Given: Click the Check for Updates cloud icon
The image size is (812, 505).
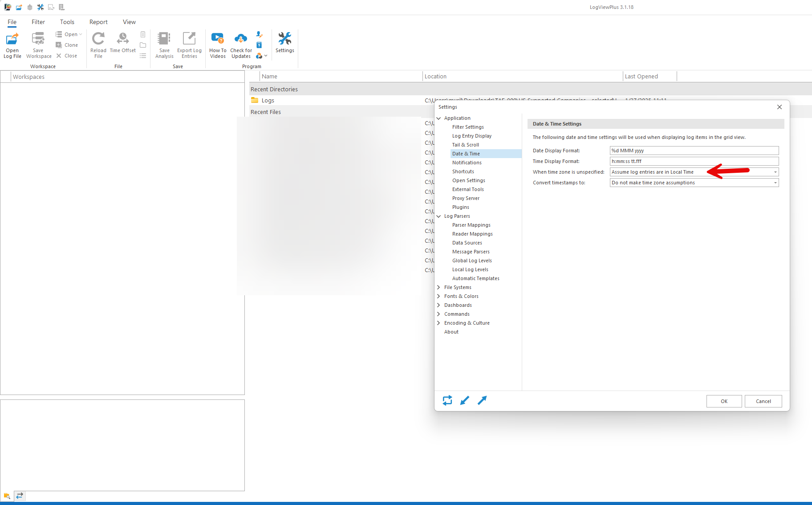Looking at the screenshot, I should click(x=241, y=39).
